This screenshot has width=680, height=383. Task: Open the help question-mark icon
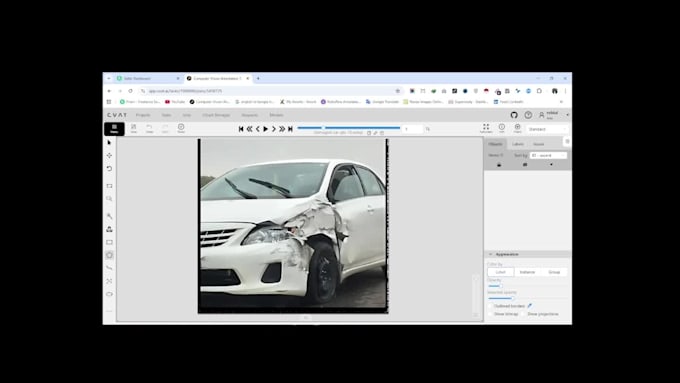pos(528,115)
